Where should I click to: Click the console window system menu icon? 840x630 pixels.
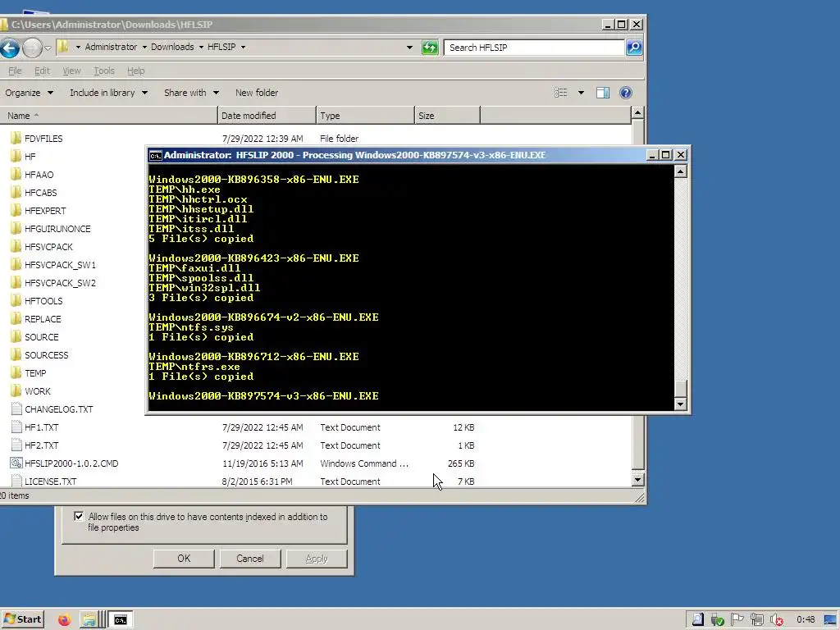pos(155,155)
